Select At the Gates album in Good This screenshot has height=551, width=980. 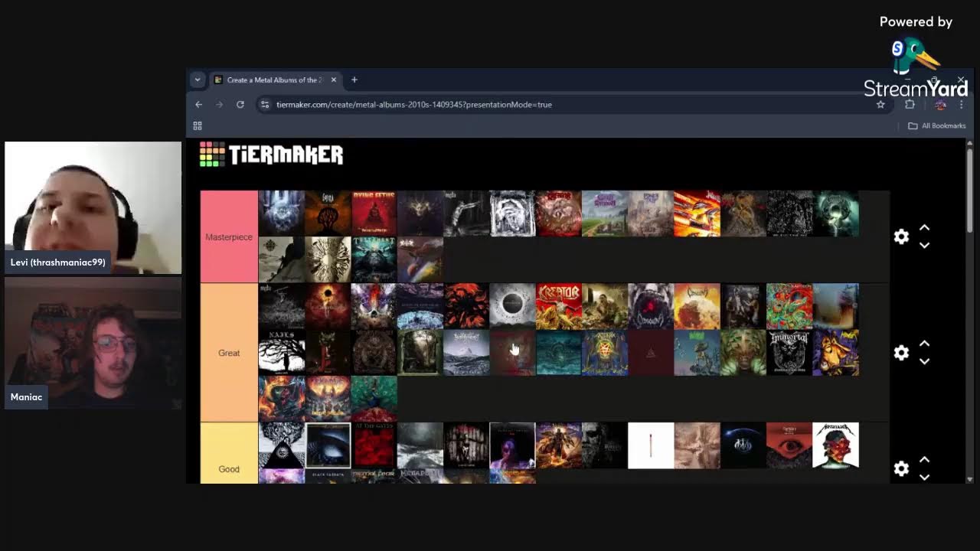[x=374, y=445]
